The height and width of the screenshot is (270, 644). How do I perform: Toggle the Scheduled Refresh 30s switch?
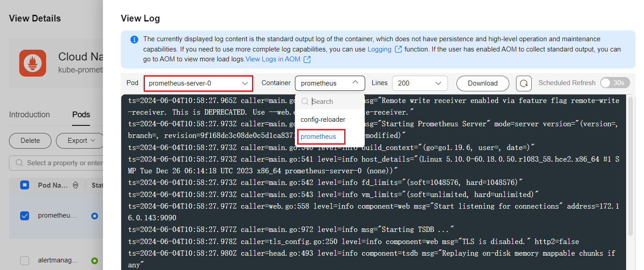tap(615, 83)
